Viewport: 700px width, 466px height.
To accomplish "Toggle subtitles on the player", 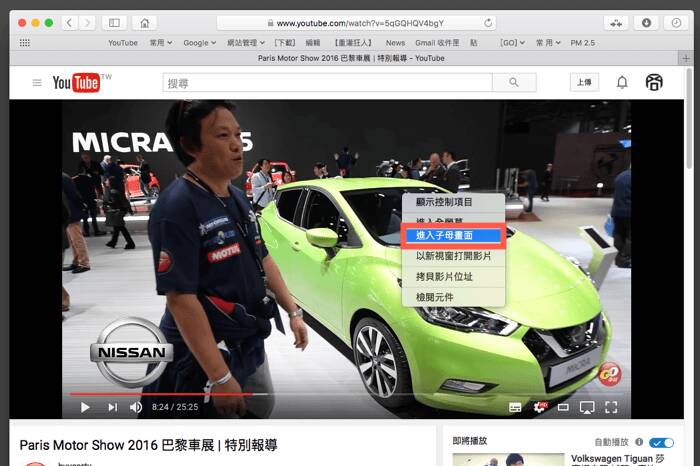I will pyautogui.click(x=515, y=407).
